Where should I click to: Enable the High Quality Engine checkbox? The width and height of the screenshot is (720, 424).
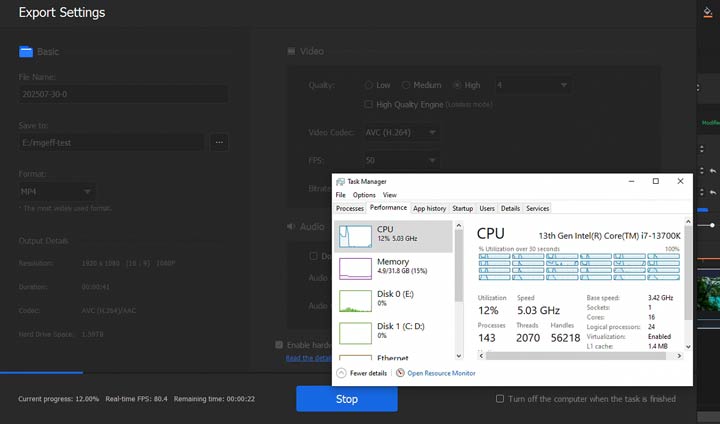pos(368,104)
